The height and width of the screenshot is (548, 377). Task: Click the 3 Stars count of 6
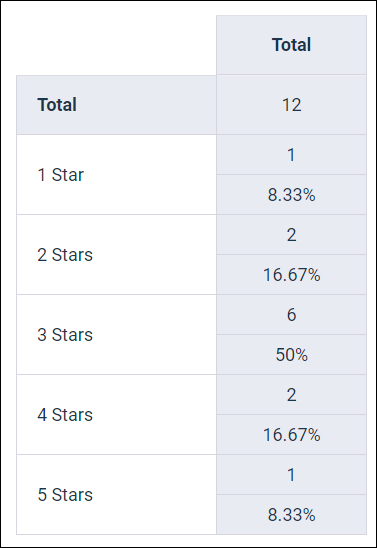pyautogui.click(x=291, y=315)
